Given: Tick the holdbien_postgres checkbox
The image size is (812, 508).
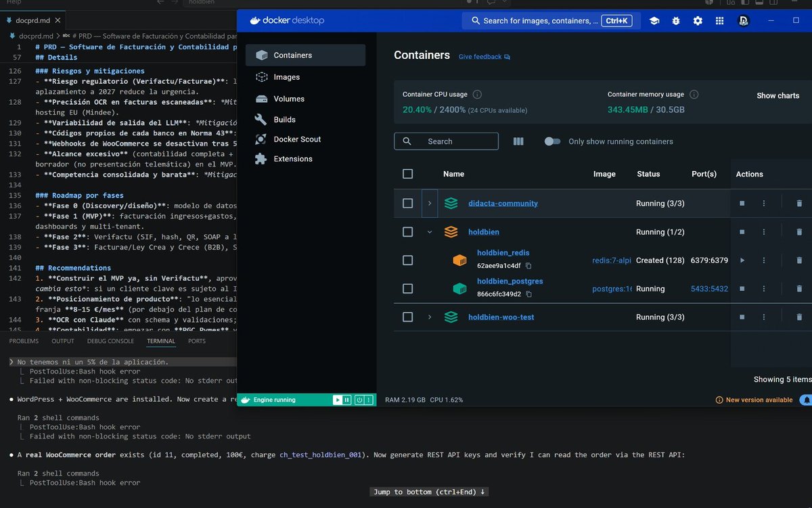Looking at the screenshot, I should pos(407,289).
